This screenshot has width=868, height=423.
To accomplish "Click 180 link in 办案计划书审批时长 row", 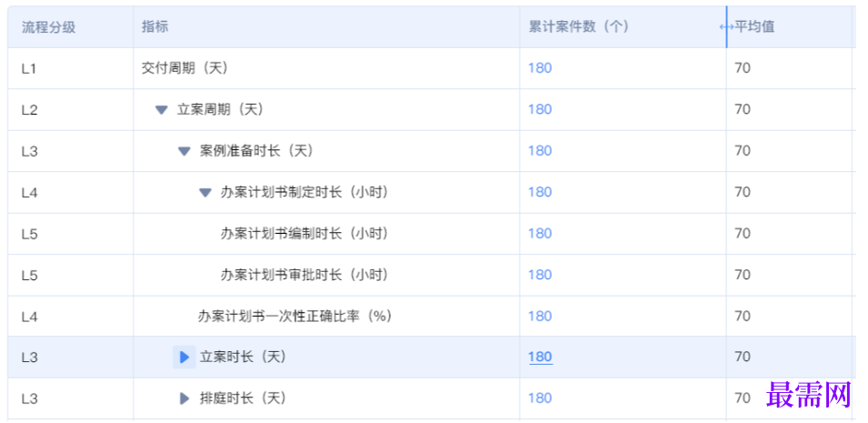I will (540, 275).
